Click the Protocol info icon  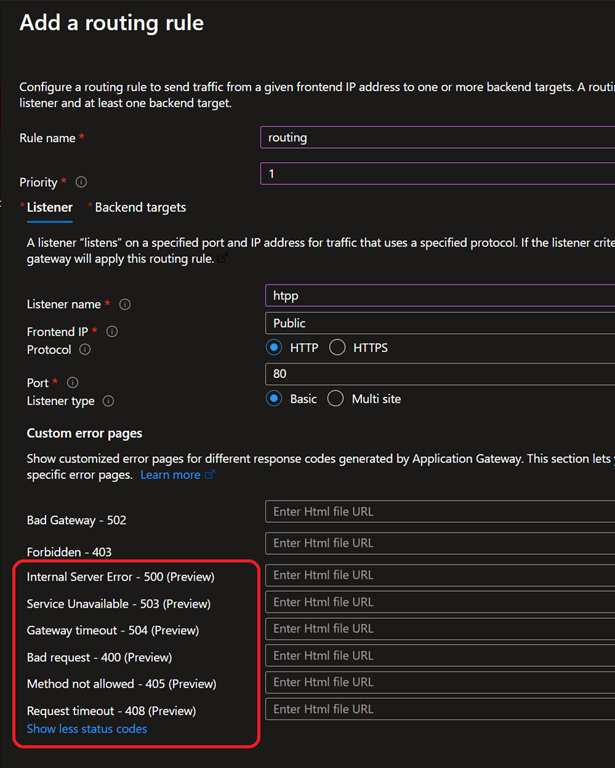point(85,350)
